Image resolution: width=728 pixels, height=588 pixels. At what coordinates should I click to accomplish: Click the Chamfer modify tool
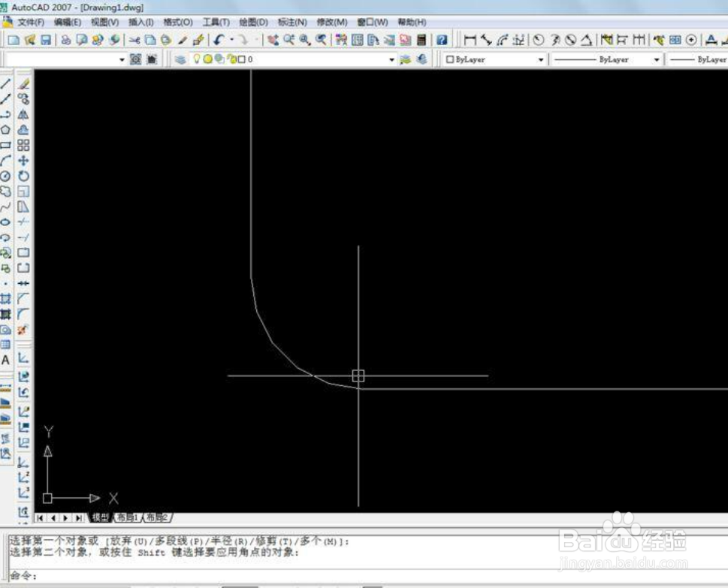click(x=23, y=299)
